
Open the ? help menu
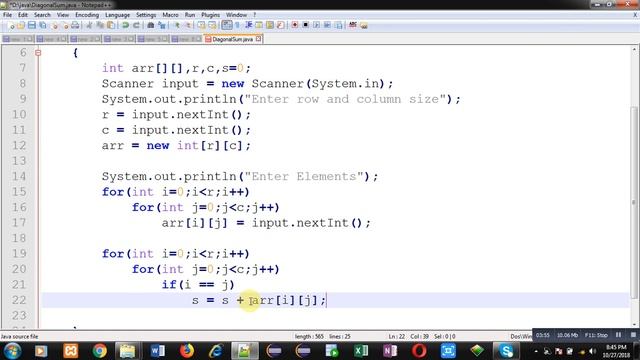pyautogui.click(x=254, y=15)
